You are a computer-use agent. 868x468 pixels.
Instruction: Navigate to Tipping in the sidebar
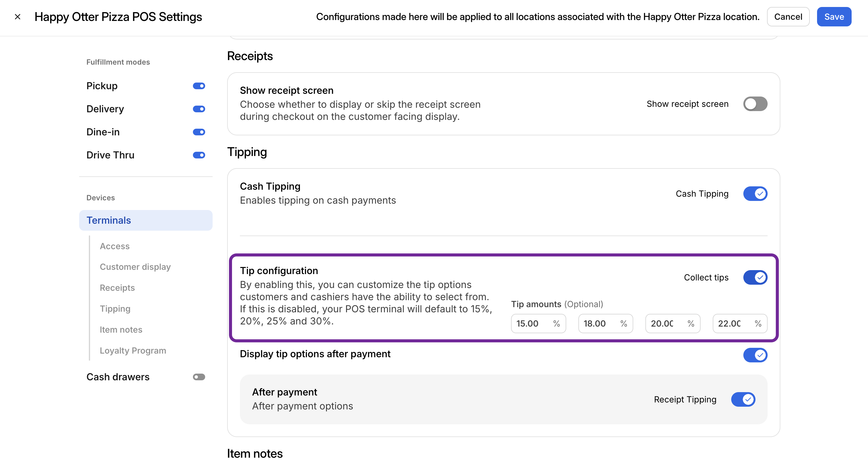point(115,309)
